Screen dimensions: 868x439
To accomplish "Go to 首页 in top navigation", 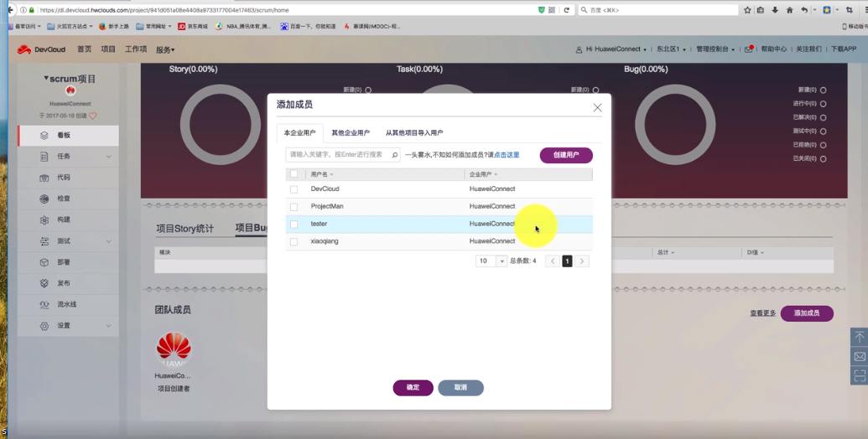I will (x=84, y=49).
